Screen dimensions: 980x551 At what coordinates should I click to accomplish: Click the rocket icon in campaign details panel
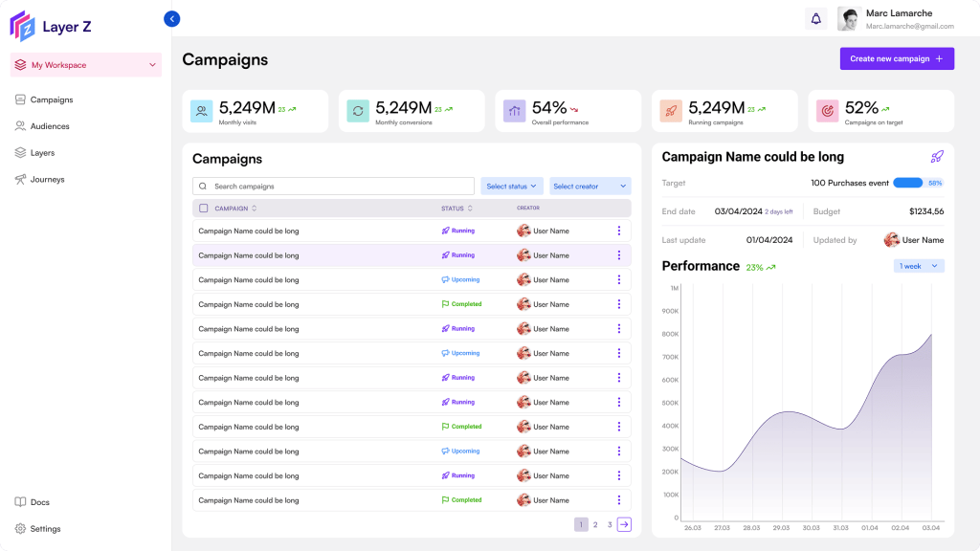point(936,157)
